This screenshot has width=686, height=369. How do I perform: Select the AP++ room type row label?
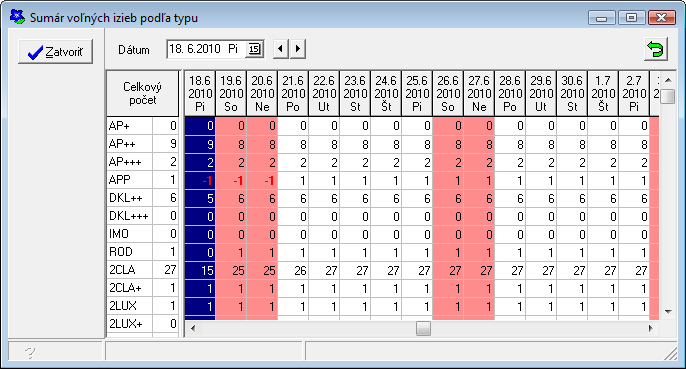click(x=130, y=144)
